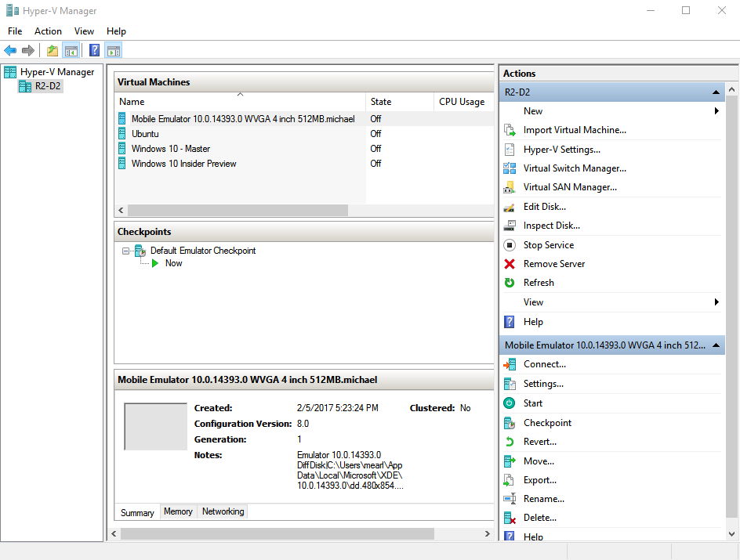Click the forward arrow toolbar icon

coord(28,50)
